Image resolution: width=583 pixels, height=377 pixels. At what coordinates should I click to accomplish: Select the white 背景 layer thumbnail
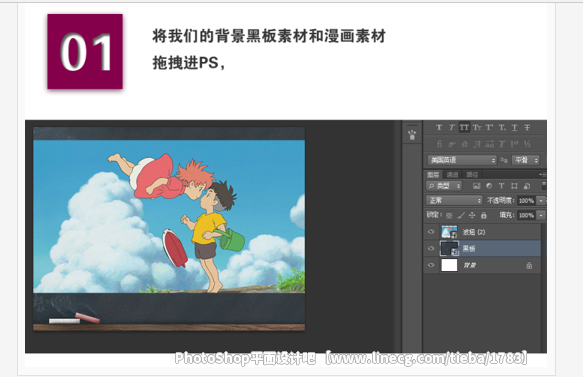click(x=449, y=265)
